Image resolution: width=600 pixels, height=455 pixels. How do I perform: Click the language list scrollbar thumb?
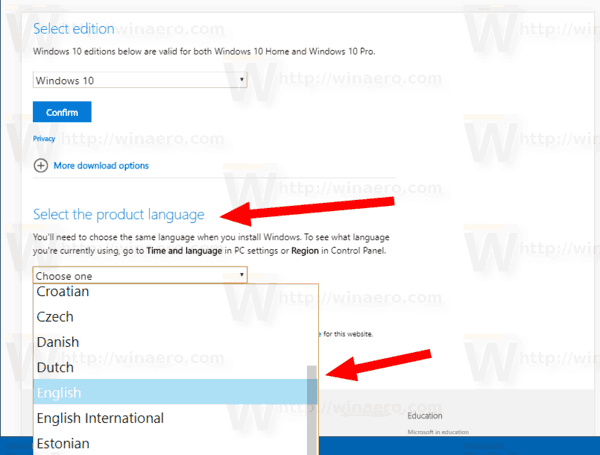pos(312,410)
